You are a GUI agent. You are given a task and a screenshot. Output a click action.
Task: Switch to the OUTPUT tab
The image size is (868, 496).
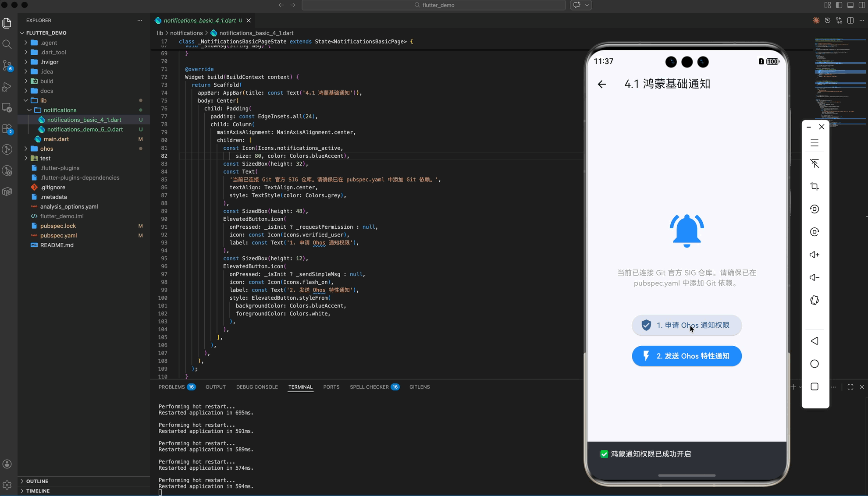(216, 387)
